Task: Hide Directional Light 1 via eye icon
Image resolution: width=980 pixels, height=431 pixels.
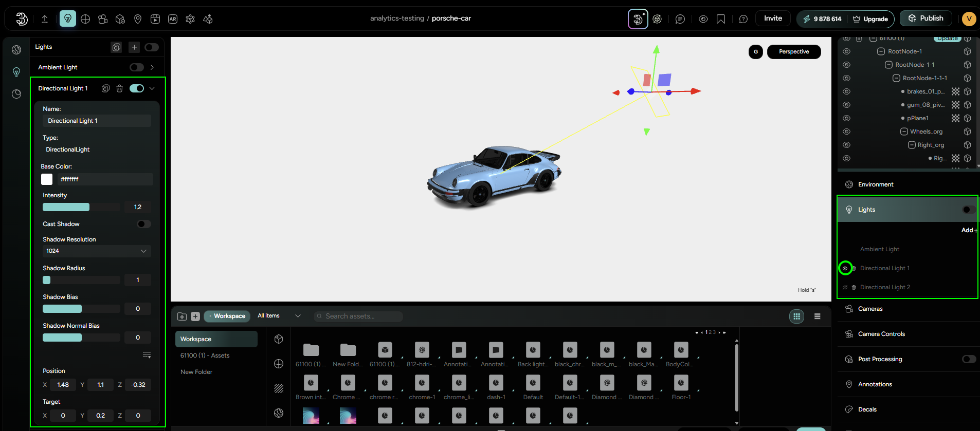Action: tap(845, 268)
